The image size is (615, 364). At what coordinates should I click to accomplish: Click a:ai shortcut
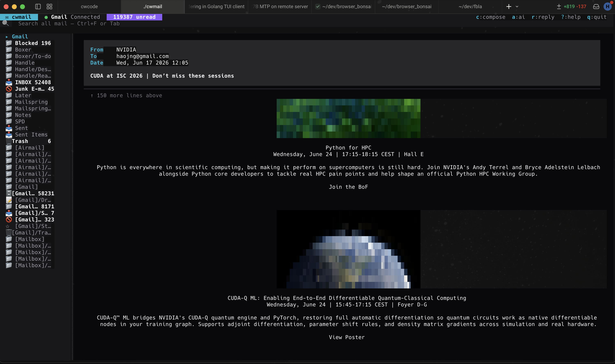tap(518, 17)
